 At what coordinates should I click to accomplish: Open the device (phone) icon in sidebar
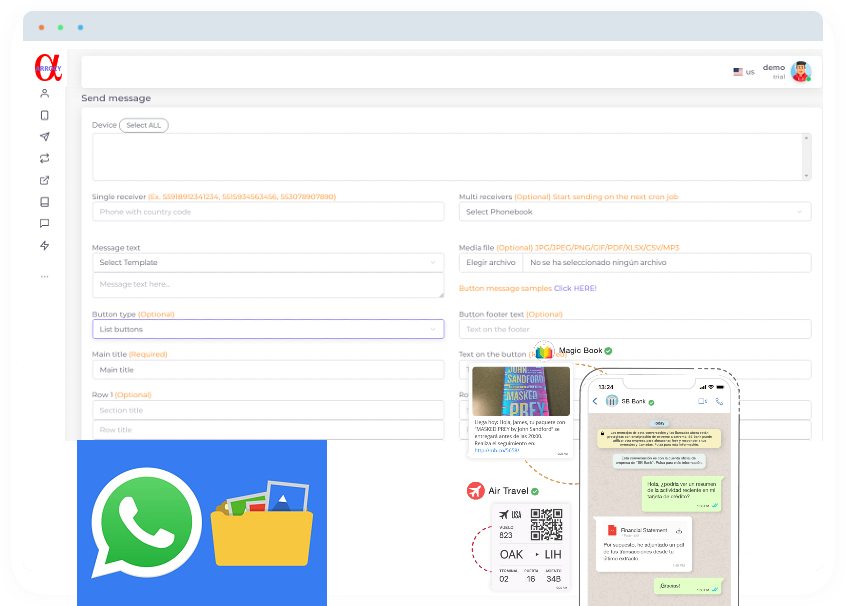(x=44, y=115)
